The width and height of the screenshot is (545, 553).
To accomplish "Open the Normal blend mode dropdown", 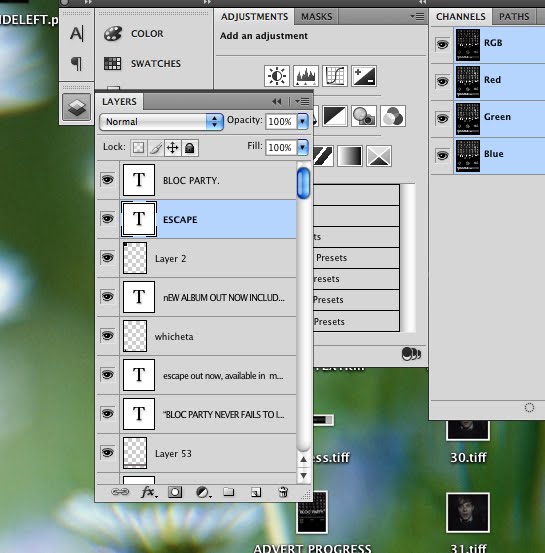I will coord(162,122).
